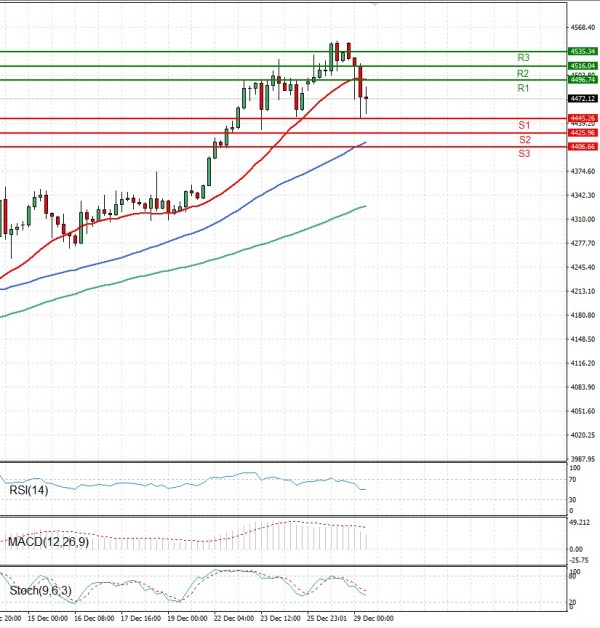Select the 4496.74 green price tag
The height and width of the screenshot is (628, 600).
pyautogui.click(x=582, y=80)
